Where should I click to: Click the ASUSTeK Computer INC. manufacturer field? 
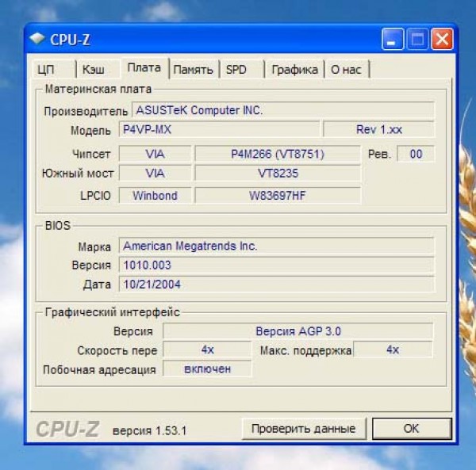(283, 110)
